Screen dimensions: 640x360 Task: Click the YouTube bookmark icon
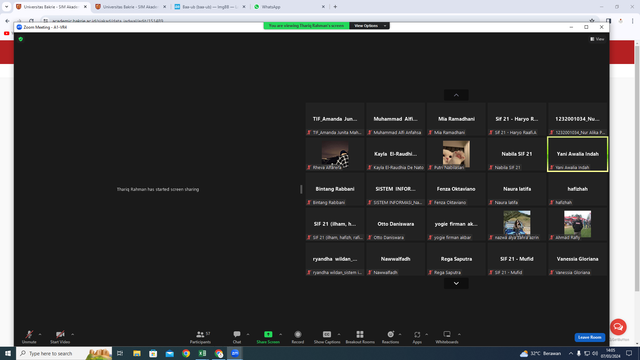point(7,33)
